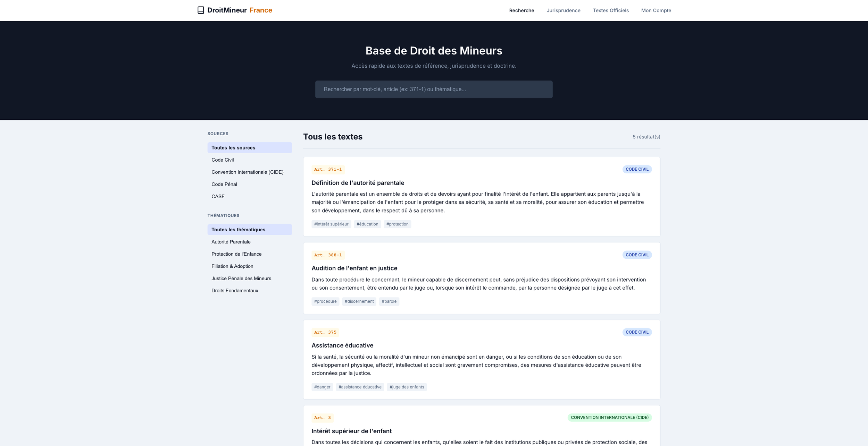Go to Textes Officiels page

click(x=610, y=10)
